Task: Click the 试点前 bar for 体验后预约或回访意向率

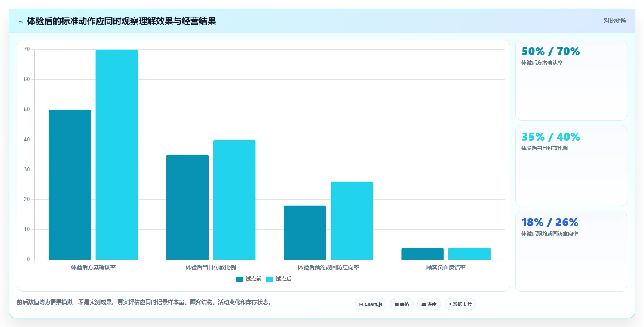Action: (x=305, y=232)
